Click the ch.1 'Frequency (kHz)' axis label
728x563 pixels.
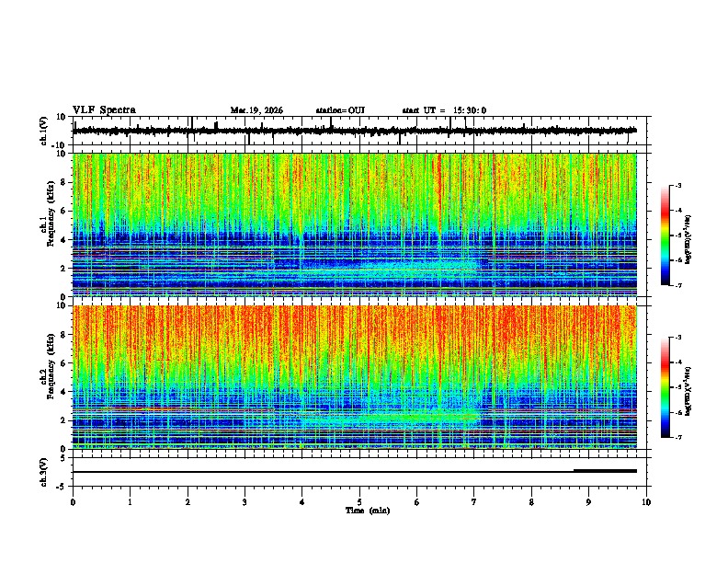click(x=51, y=214)
